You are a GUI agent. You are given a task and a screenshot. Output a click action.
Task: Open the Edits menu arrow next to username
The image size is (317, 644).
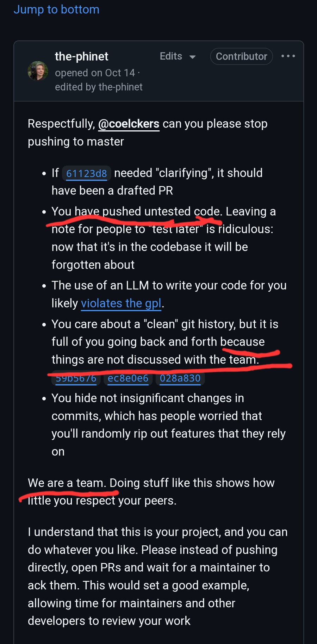point(192,57)
